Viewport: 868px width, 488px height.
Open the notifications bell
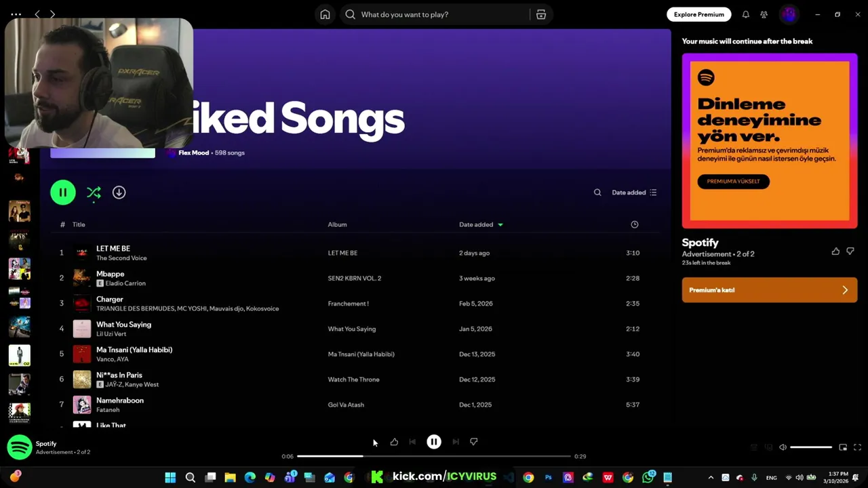[x=745, y=14]
